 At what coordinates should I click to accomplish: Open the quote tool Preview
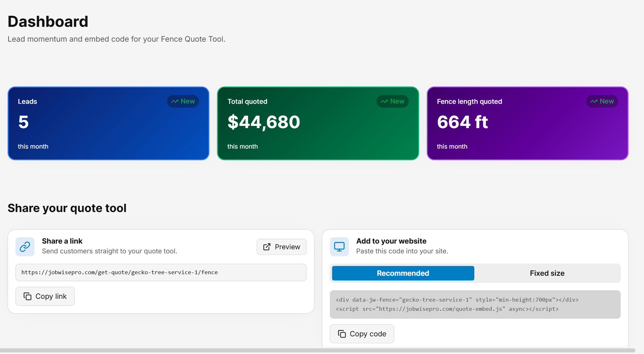point(282,247)
